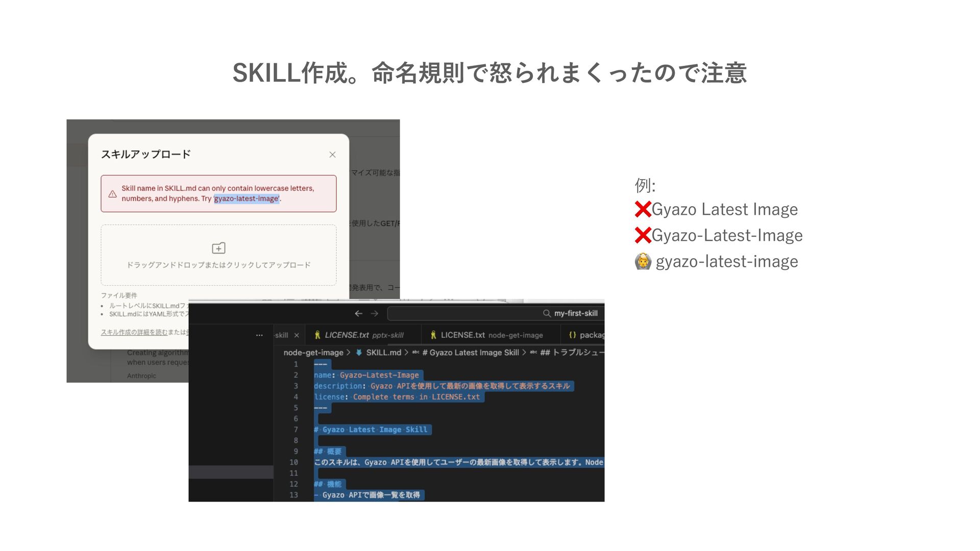Open the sidebar three-dots more actions menu
The height and width of the screenshot is (551, 980).
pyautogui.click(x=259, y=335)
